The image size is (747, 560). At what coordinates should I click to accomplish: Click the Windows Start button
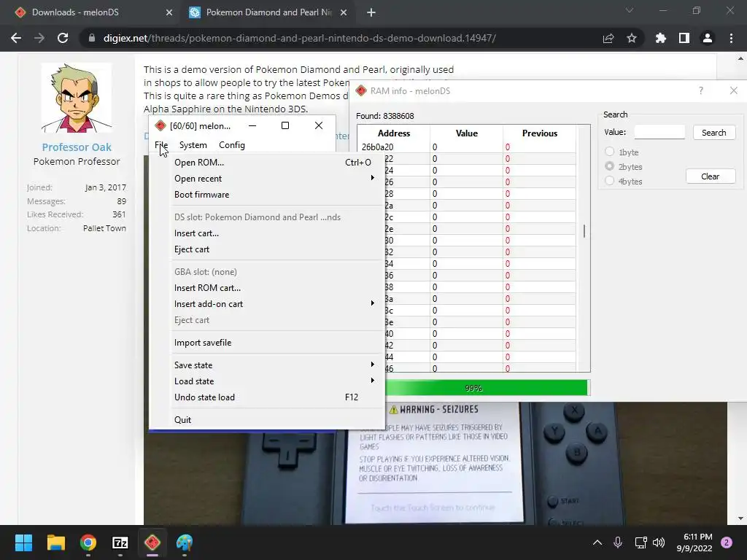[x=23, y=542]
